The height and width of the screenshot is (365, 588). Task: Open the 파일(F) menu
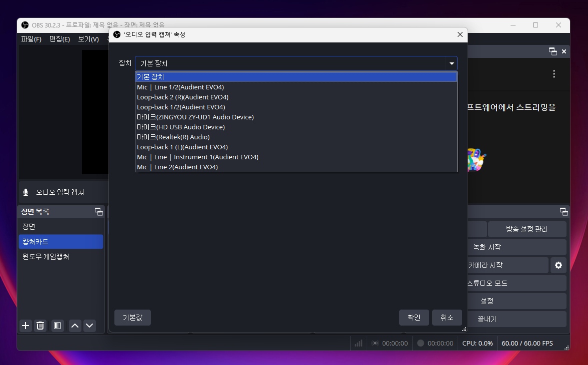point(31,39)
